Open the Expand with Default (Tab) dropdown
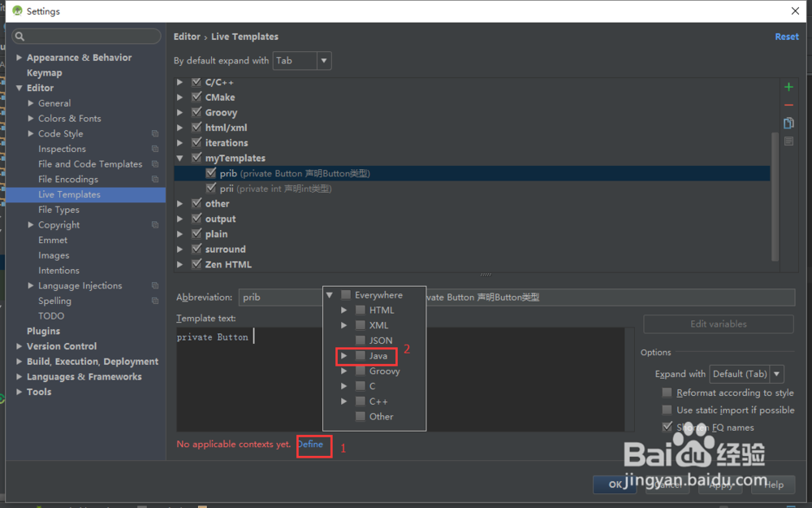812x508 pixels. 775,373
